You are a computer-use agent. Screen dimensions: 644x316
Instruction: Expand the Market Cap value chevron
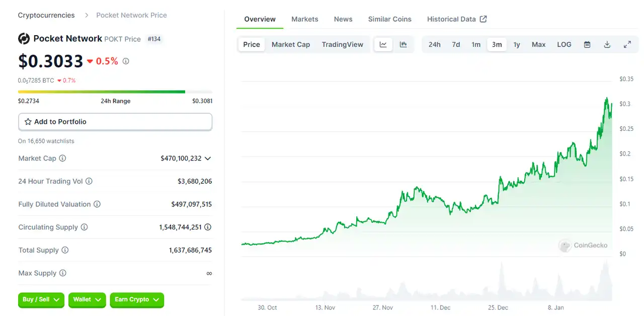208,158
